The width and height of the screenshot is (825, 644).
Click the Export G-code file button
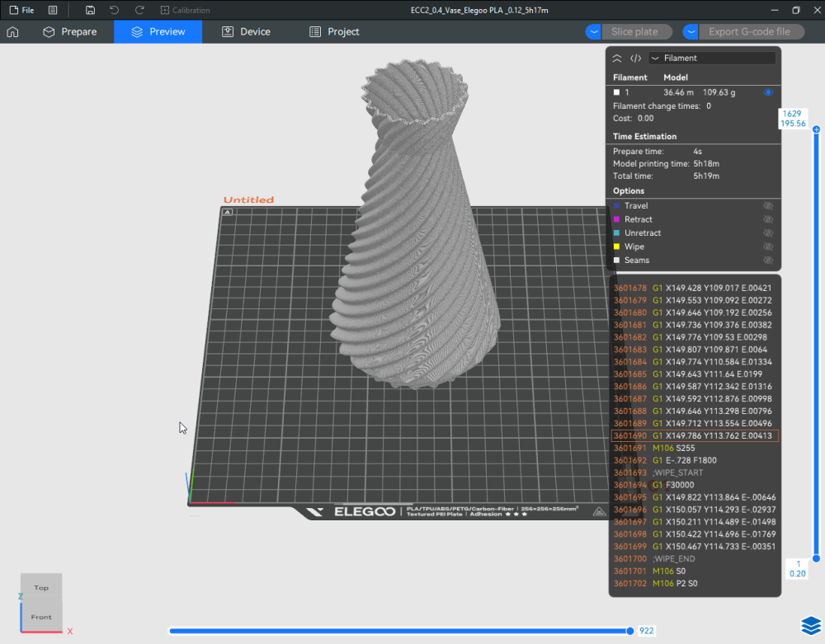coord(749,32)
